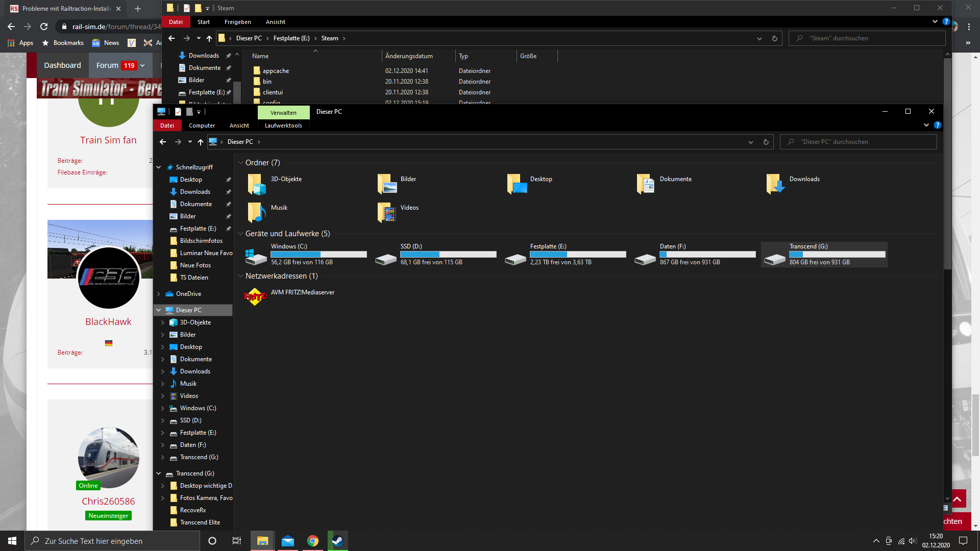Open the Musik folder icon
980x551 pixels.
point(257,212)
